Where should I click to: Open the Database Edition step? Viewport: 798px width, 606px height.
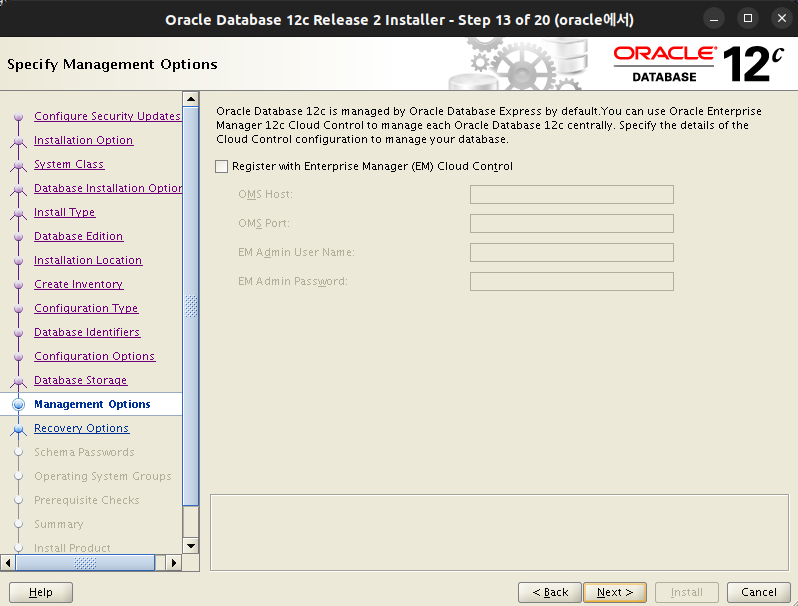(78, 236)
